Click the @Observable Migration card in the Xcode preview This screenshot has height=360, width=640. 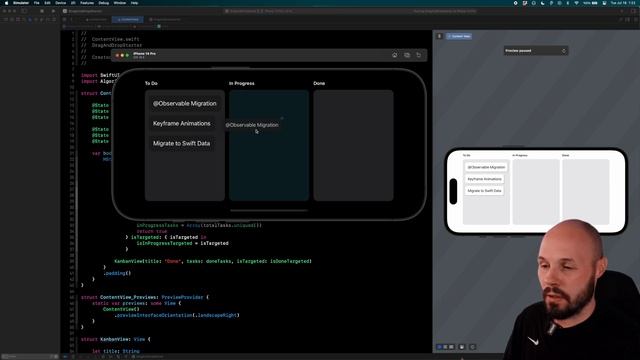coord(486,167)
